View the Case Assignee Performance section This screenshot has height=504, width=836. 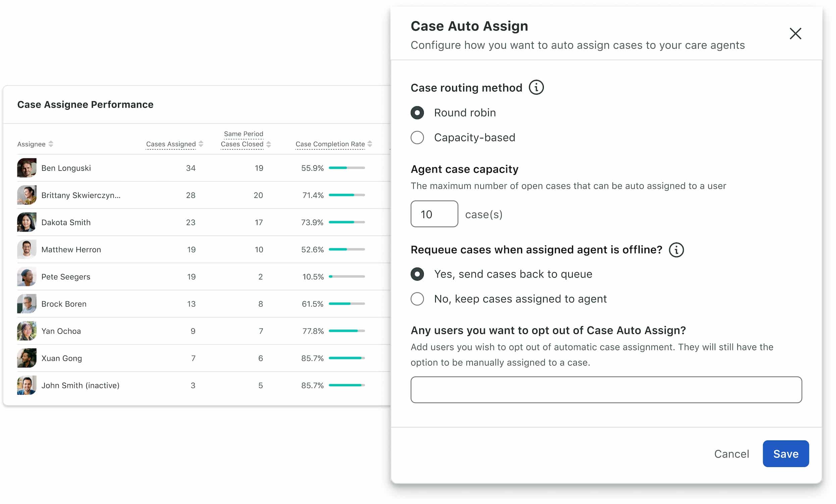pyautogui.click(x=85, y=105)
